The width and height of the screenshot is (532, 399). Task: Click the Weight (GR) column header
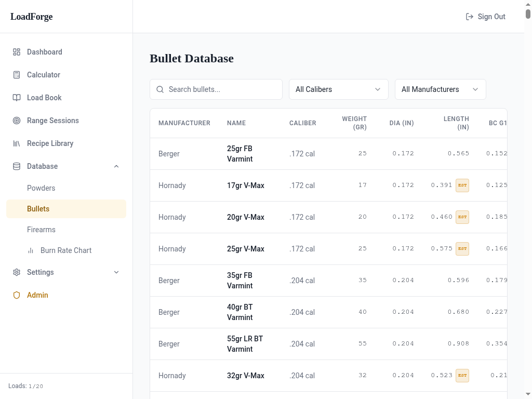[x=354, y=123]
